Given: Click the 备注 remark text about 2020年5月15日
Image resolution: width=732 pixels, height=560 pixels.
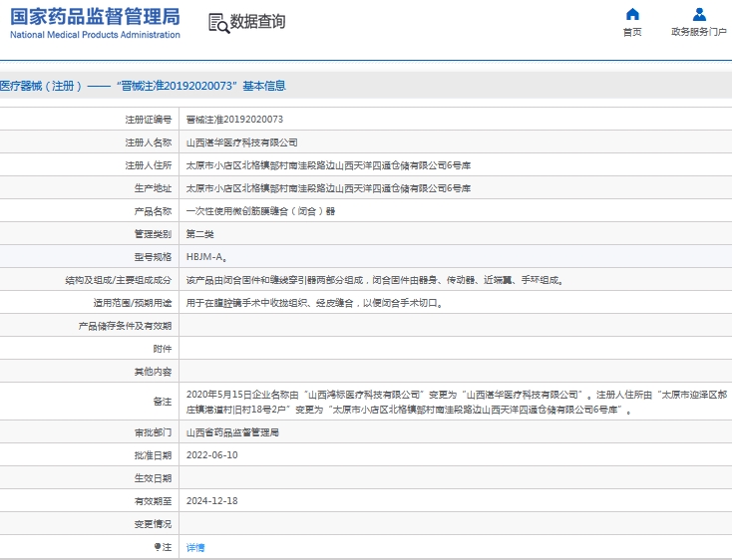Looking at the screenshot, I should (x=457, y=402).
